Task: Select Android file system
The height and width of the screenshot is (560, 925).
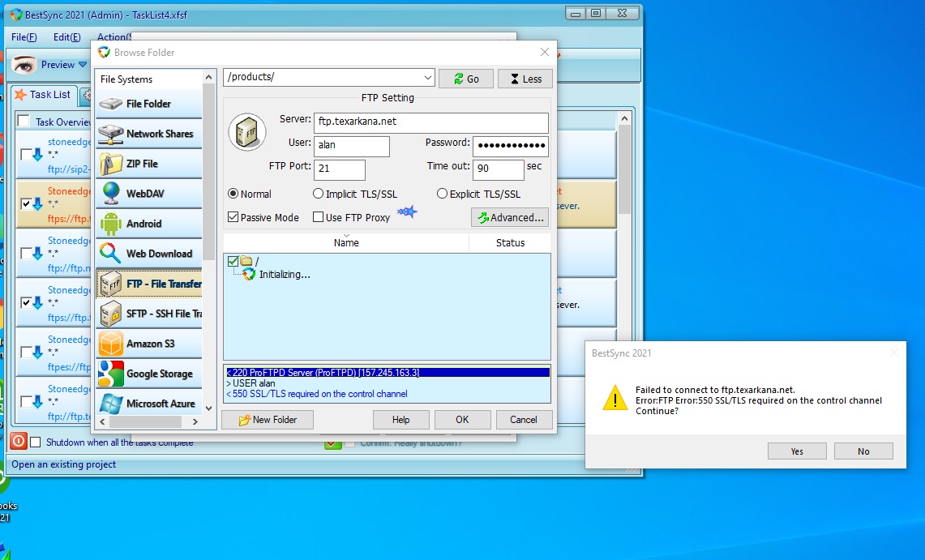Action: pyautogui.click(x=149, y=224)
